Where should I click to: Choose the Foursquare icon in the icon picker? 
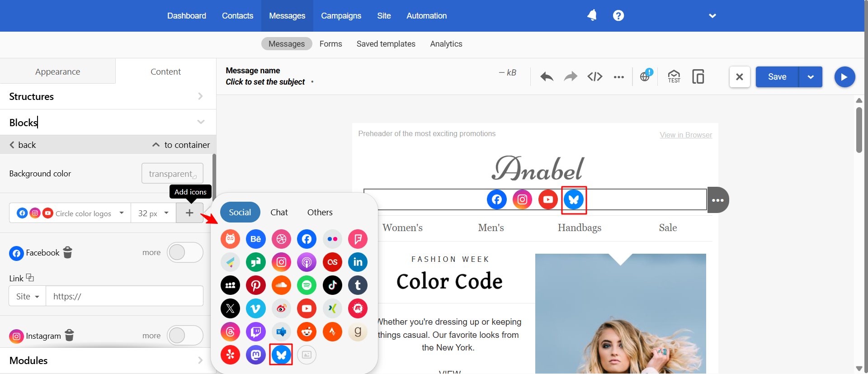[358, 239]
